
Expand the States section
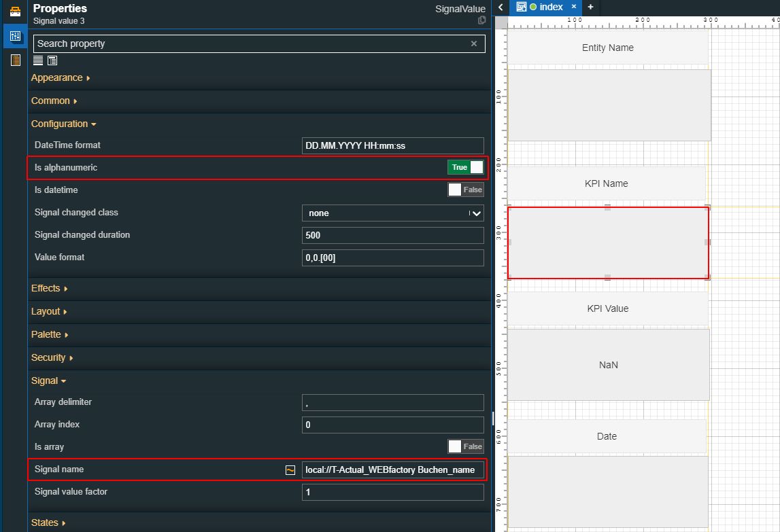tap(48, 522)
